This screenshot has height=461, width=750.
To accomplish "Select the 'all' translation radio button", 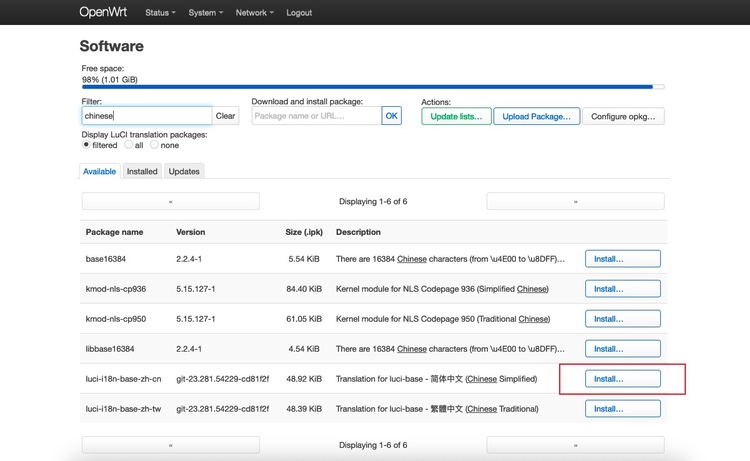I will pyautogui.click(x=128, y=145).
